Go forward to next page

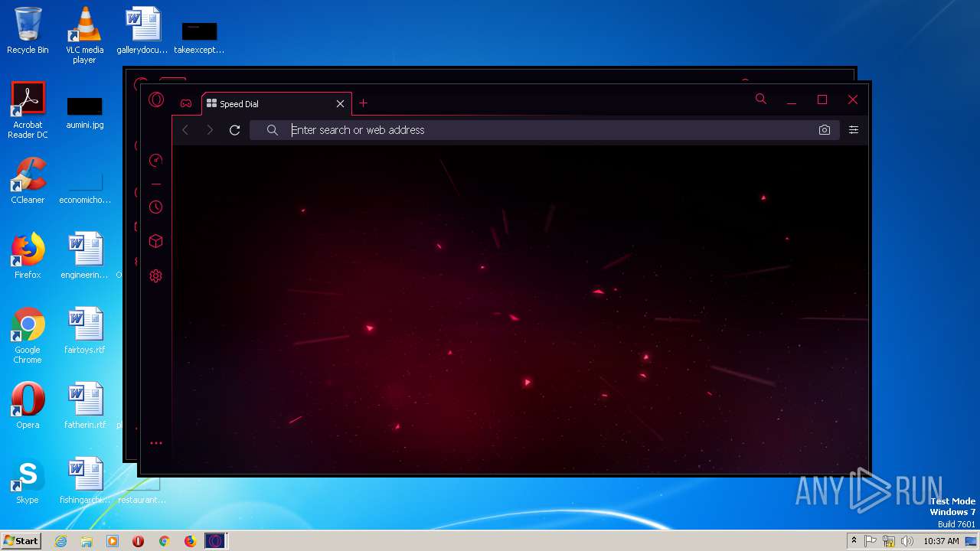tap(210, 130)
